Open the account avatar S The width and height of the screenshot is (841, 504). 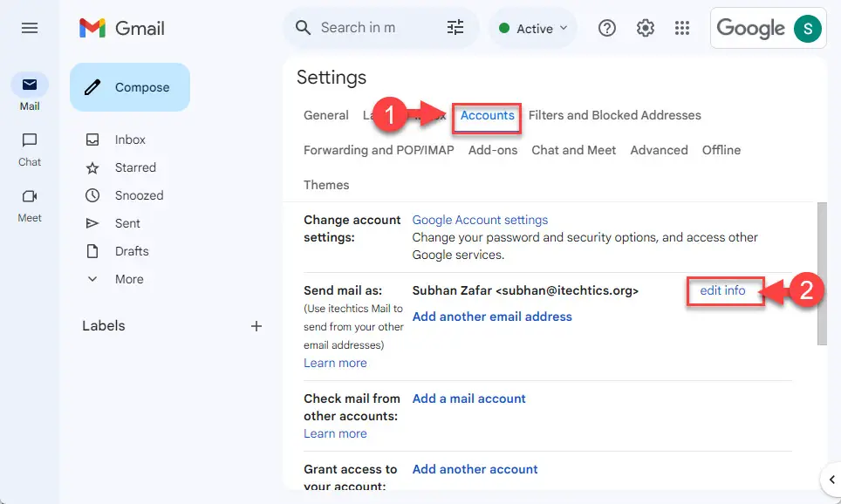tap(807, 29)
